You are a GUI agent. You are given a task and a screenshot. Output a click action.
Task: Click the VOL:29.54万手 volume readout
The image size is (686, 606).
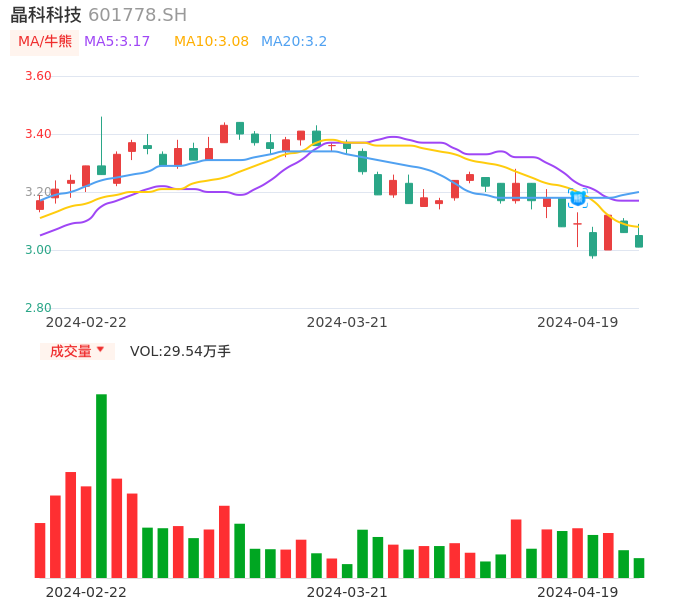[x=180, y=351]
